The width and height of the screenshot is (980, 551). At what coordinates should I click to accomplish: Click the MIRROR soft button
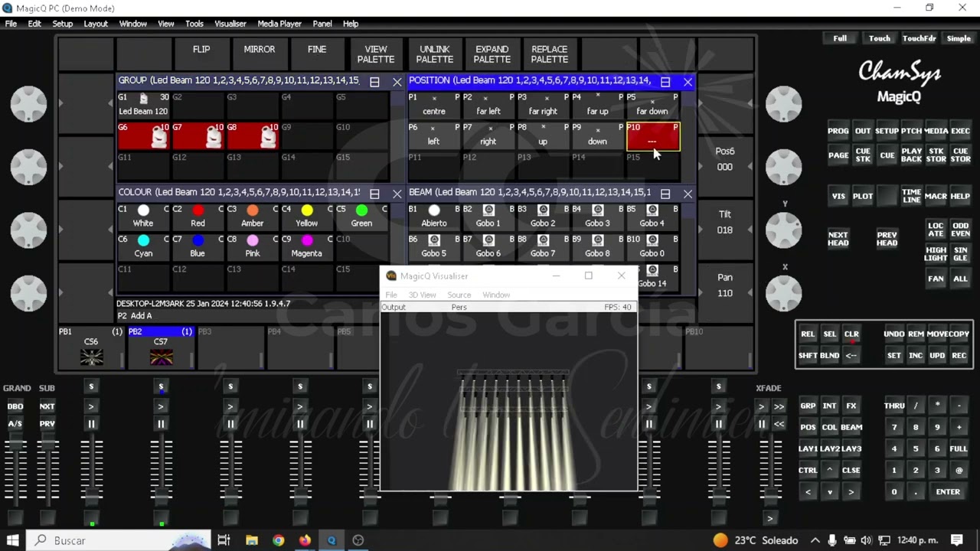point(260,54)
